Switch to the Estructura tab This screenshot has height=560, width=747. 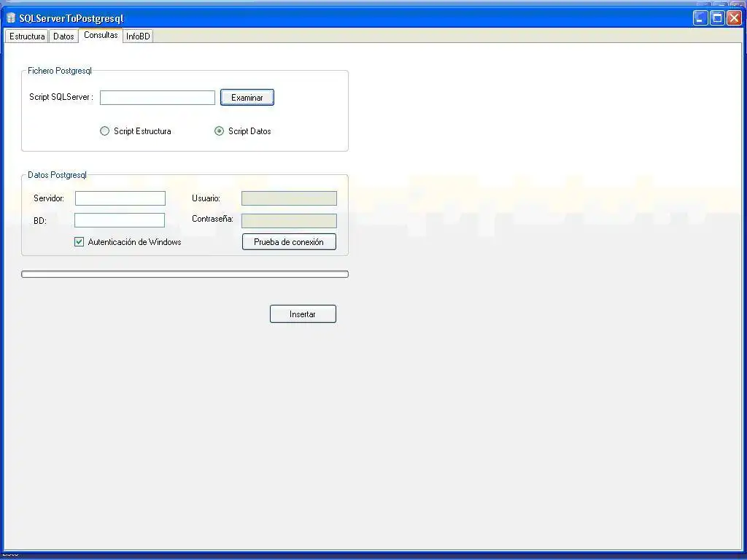coord(27,36)
